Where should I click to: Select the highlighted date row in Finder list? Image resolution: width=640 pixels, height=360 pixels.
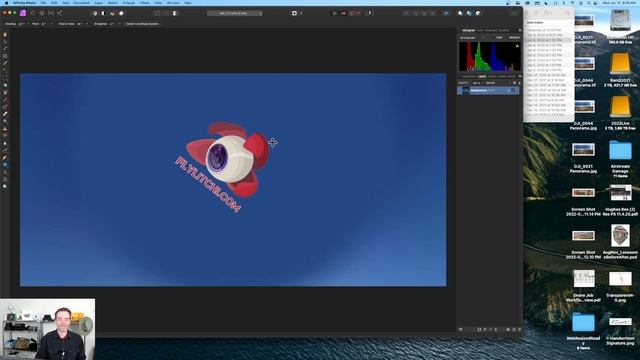[x=549, y=40]
